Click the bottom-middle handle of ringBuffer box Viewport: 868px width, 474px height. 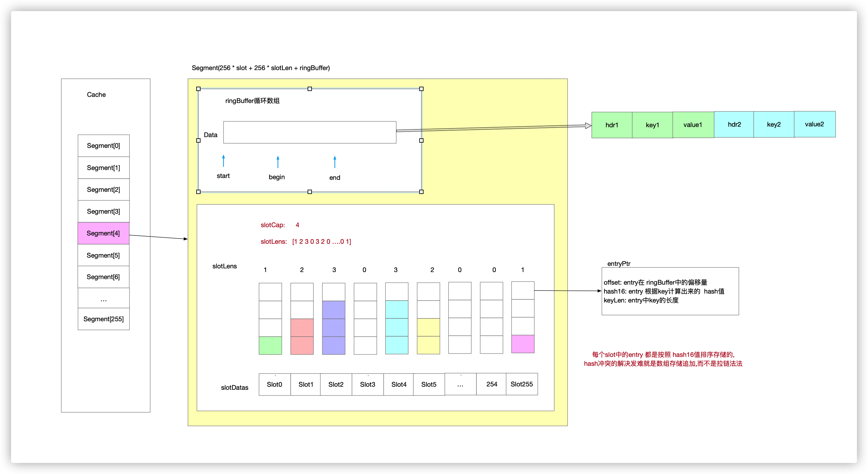click(310, 192)
